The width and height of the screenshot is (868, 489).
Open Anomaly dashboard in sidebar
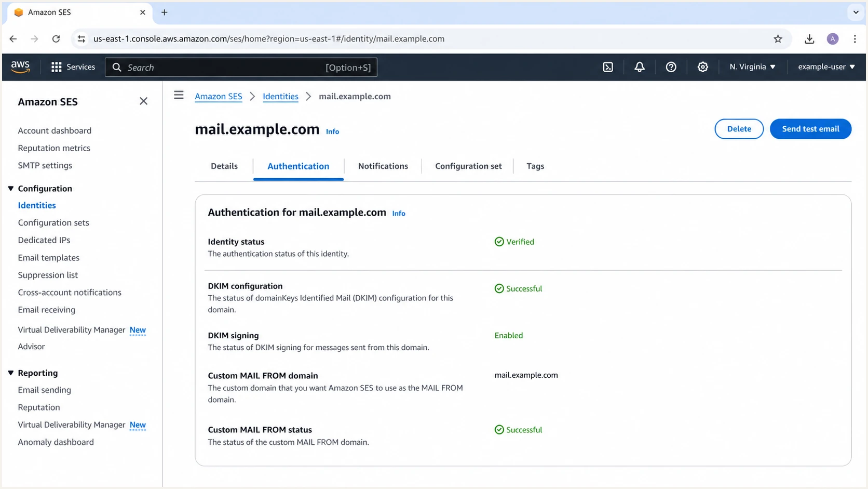[56, 442]
